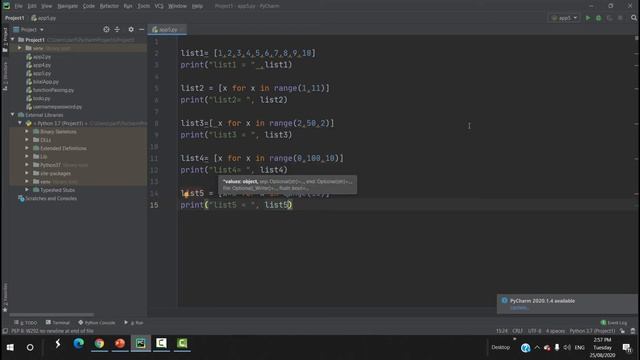Click the 4 spaces indent status entry

[555, 331]
